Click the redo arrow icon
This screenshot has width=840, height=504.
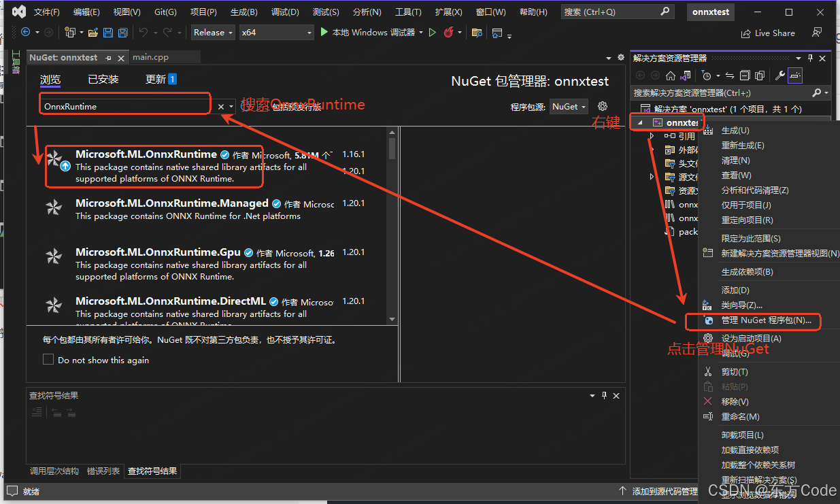pos(167,32)
